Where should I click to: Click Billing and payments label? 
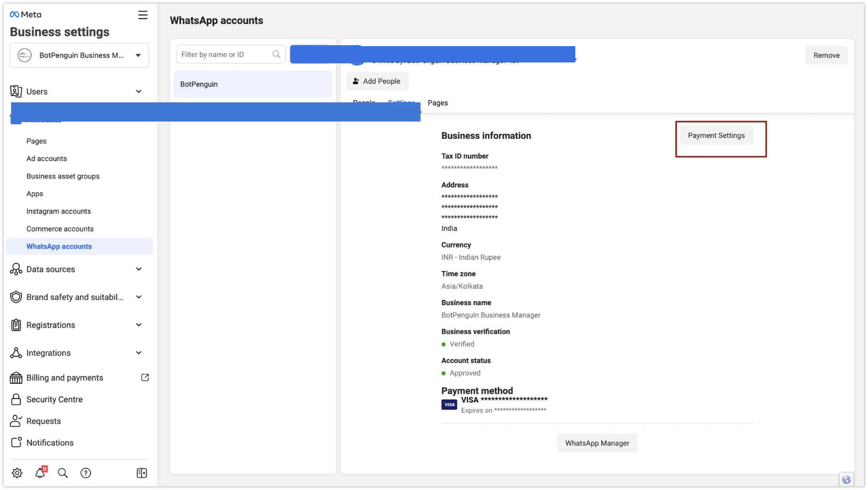(65, 378)
